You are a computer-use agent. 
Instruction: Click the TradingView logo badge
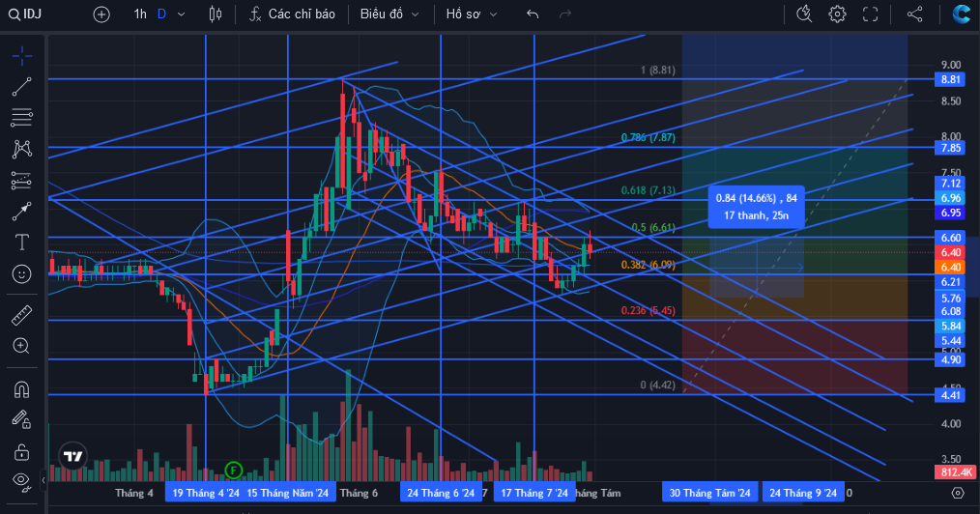73,457
